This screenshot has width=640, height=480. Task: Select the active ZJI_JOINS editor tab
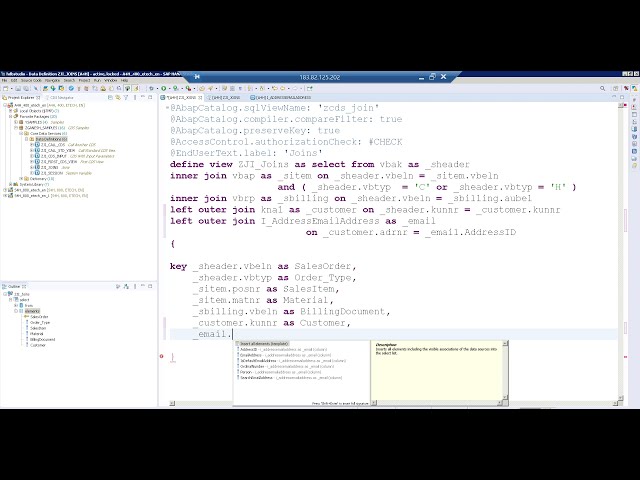coord(182,98)
